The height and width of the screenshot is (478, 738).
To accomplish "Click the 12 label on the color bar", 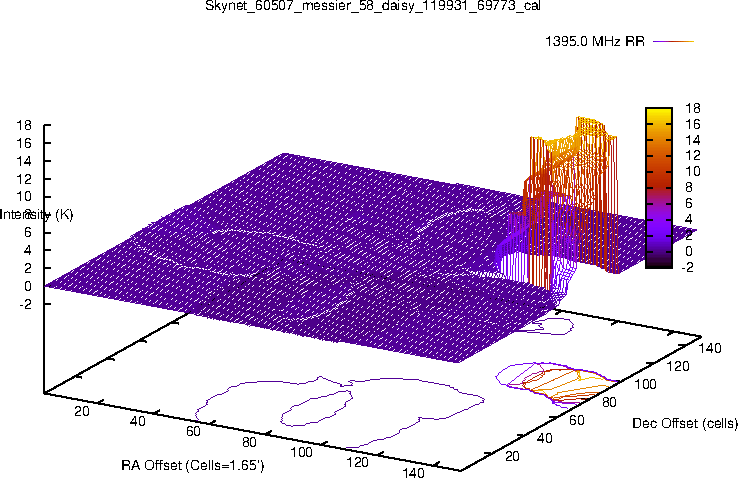I will coord(693,156).
